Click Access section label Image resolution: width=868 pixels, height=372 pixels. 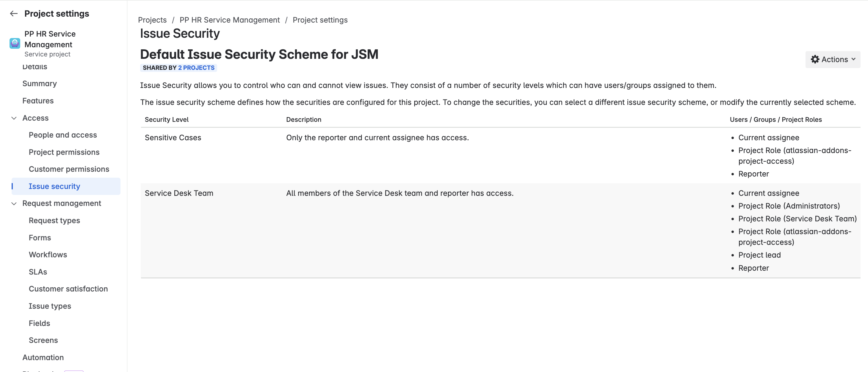[x=35, y=118]
